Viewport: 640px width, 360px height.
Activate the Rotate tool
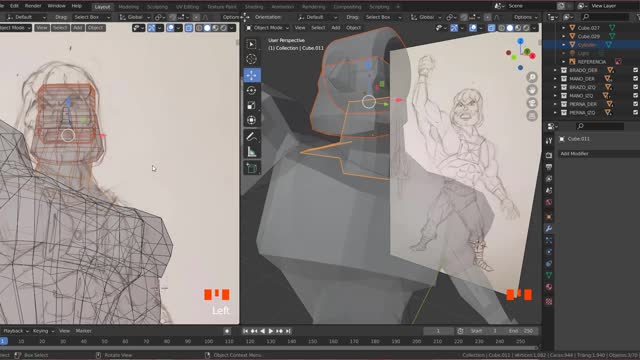[x=251, y=90]
